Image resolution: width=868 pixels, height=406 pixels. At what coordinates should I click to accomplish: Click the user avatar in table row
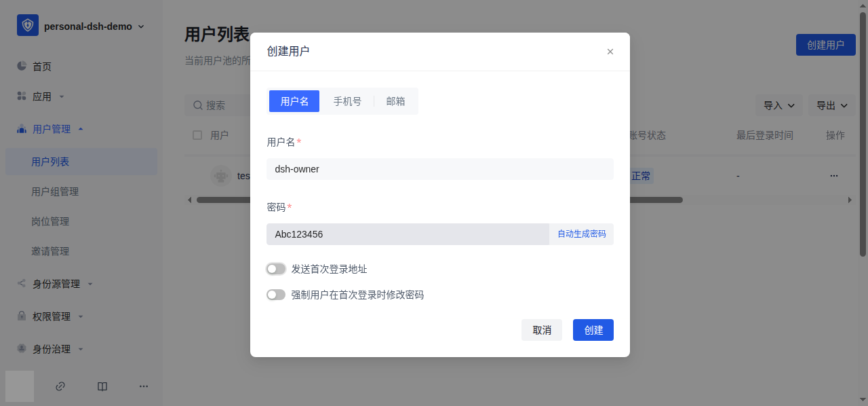click(x=221, y=176)
